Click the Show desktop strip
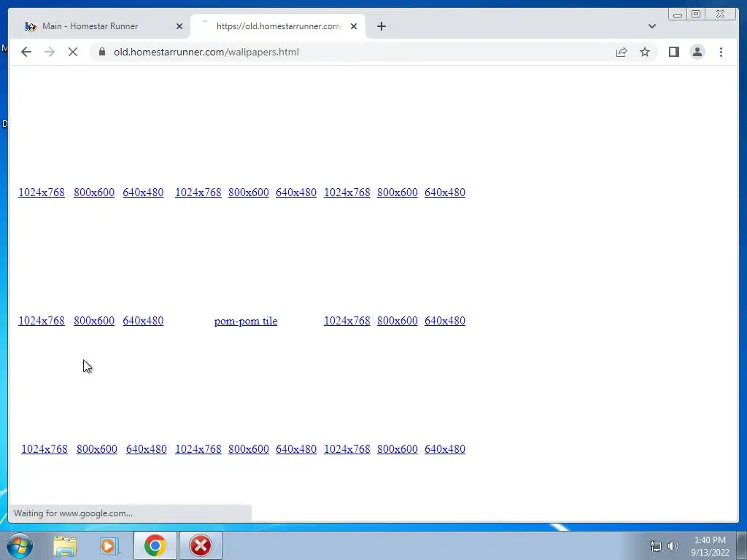 click(x=742, y=545)
